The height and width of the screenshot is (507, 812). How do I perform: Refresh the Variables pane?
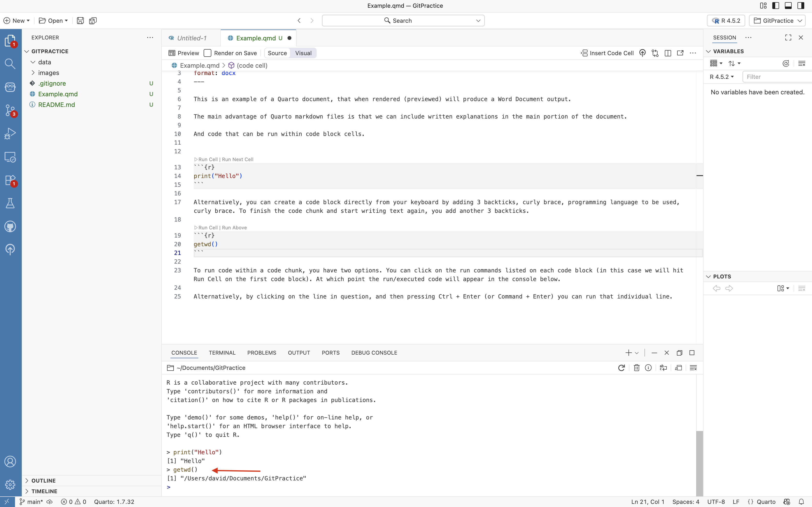786,63
